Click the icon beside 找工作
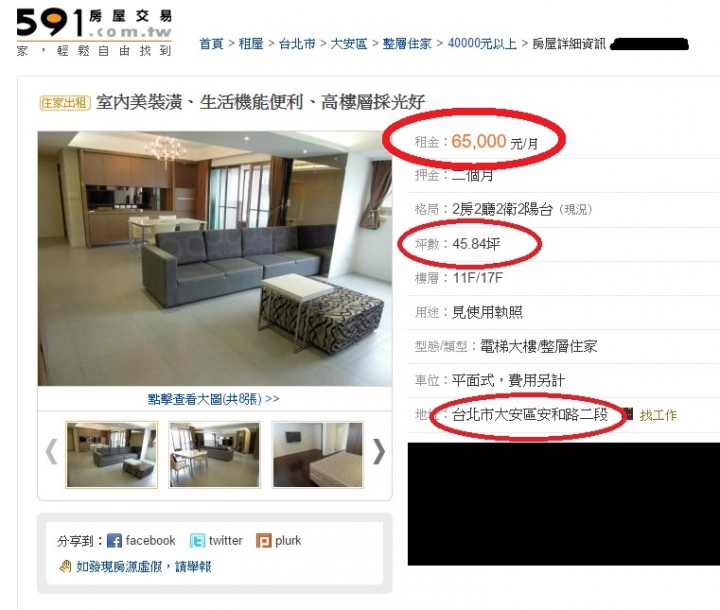The image size is (720, 610). (629, 414)
